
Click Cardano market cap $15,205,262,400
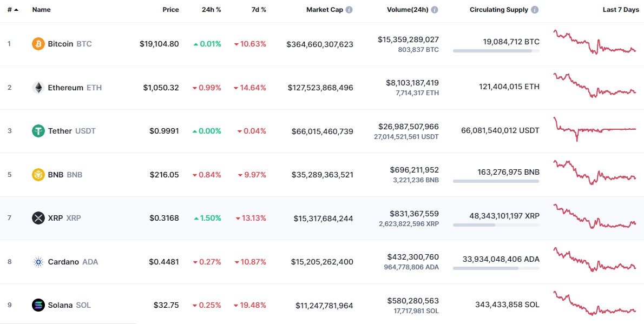pyautogui.click(x=322, y=262)
